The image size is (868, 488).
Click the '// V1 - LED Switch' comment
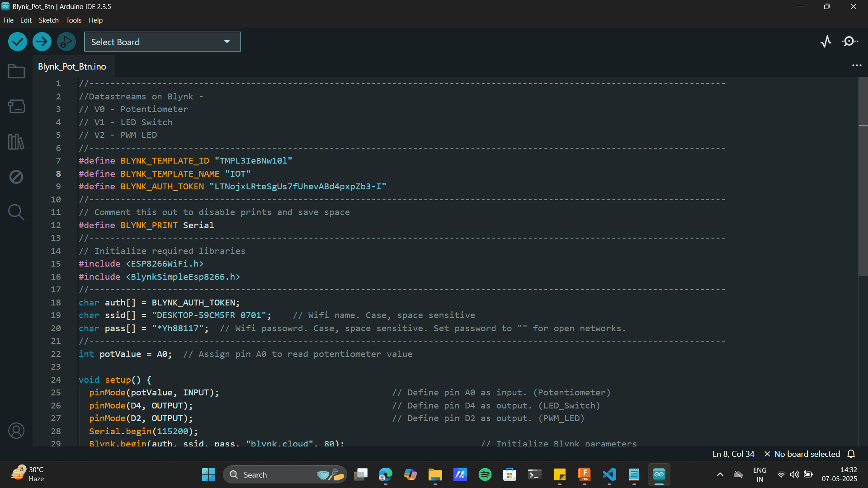pos(126,122)
